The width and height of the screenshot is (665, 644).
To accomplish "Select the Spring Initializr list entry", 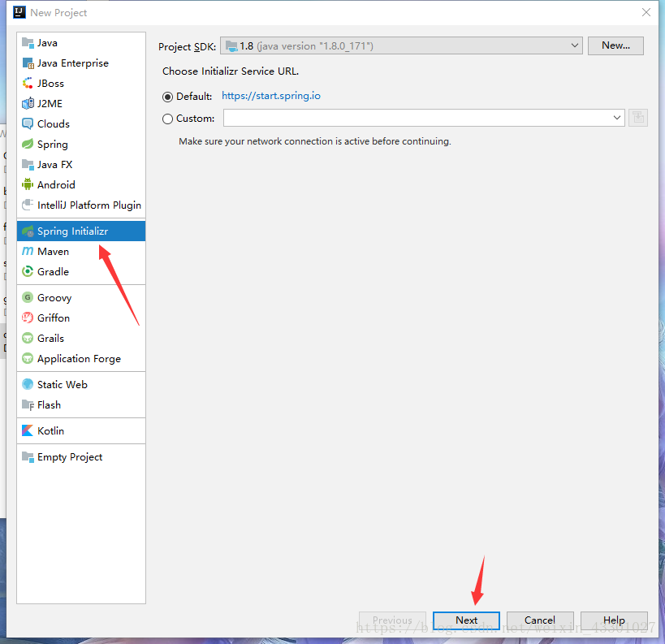I will point(81,231).
